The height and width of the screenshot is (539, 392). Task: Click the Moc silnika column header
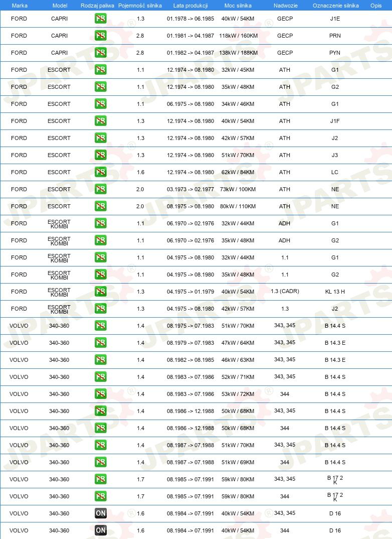[x=238, y=6]
